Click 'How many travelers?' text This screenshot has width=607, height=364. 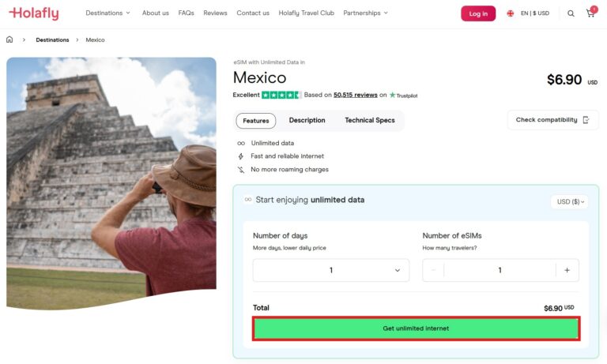point(450,248)
